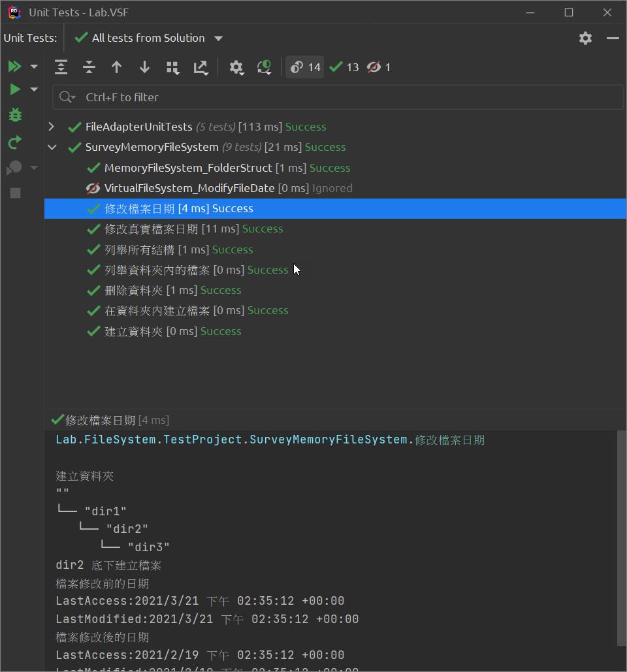Open the group-by options icon
627x672 pixels.
coord(172,68)
